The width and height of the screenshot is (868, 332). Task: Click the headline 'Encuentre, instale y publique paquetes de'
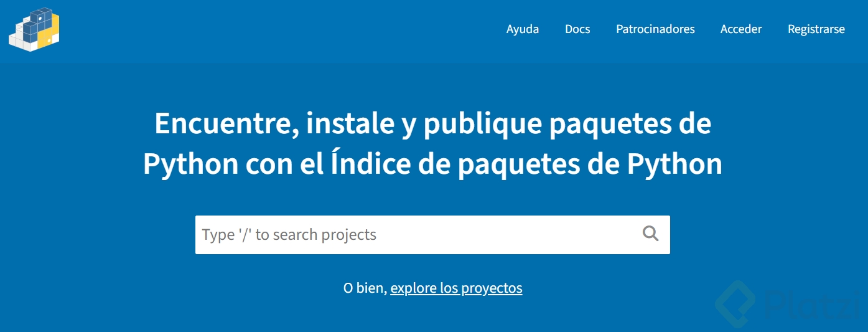click(x=433, y=125)
